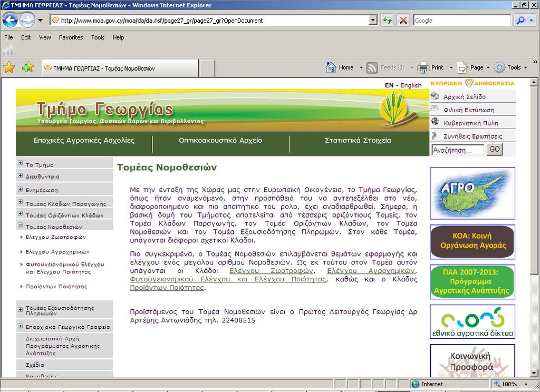Open search provider dropdown arrow
540x392 pixels.
coord(532,21)
